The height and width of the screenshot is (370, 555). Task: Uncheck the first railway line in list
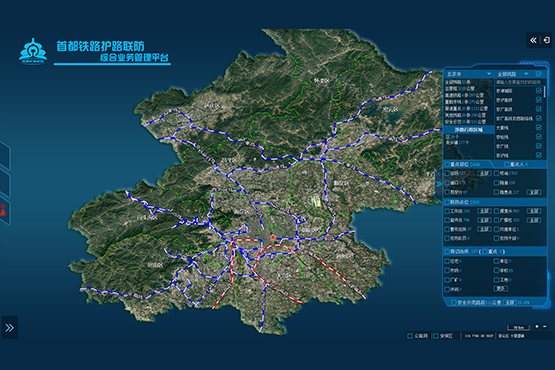[x=539, y=91]
